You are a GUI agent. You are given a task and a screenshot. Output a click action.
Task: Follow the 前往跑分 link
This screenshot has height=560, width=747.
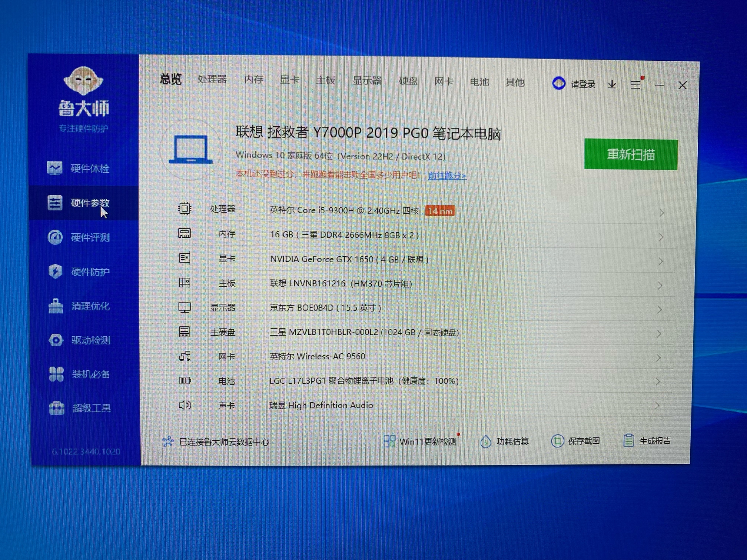447,176
